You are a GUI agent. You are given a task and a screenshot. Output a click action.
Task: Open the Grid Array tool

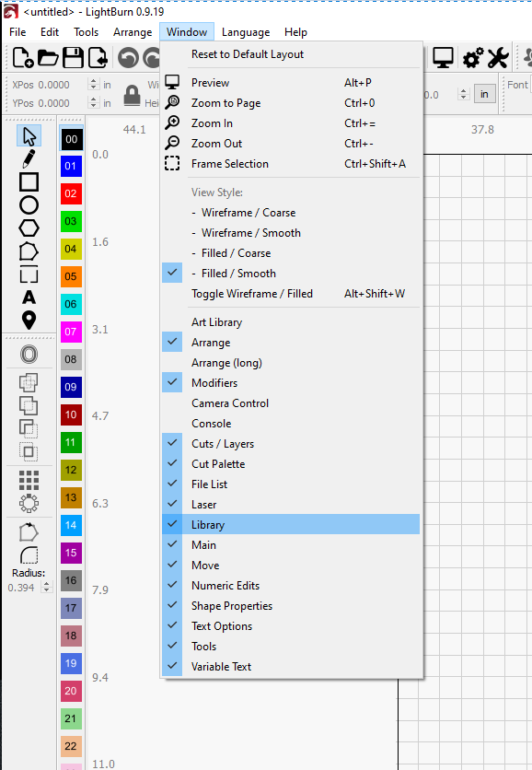click(x=29, y=480)
